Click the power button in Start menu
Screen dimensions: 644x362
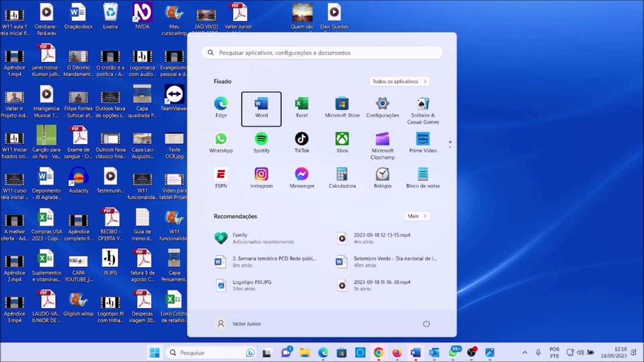(x=426, y=324)
